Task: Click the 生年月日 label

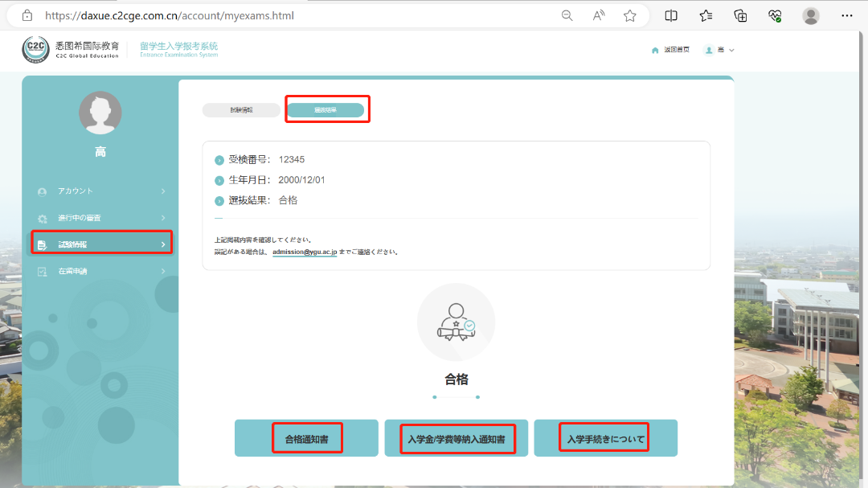Action: pyautogui.click(x=249, y=180)
